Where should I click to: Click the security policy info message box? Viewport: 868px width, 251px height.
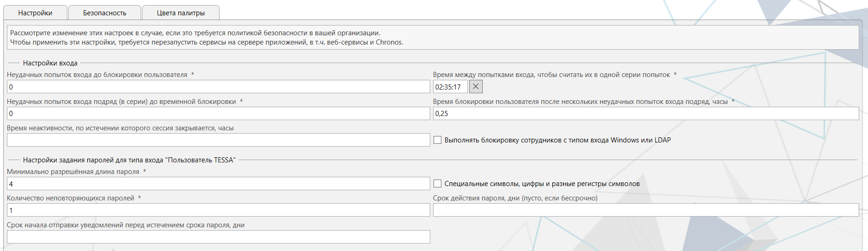(x=433, y=38)
